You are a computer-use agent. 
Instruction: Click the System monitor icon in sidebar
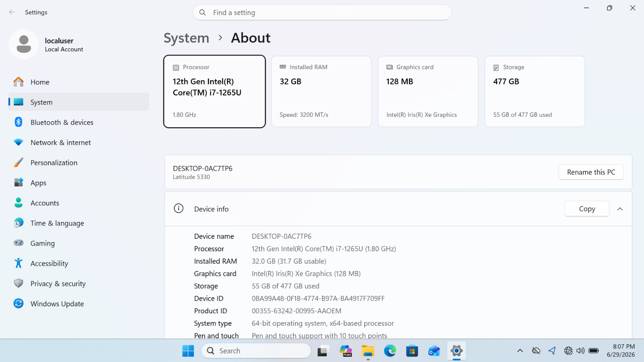(x=19, y=102)
